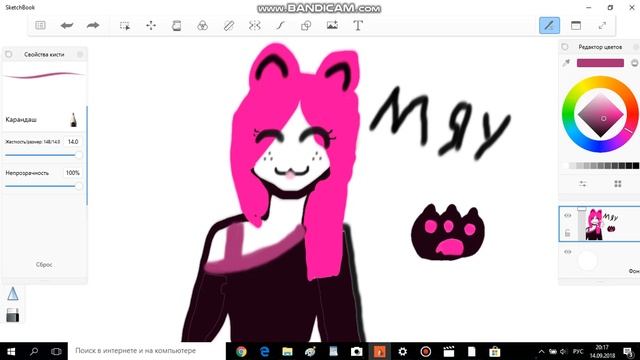
Task: Select the Text tool
Action: pos(358,26)
